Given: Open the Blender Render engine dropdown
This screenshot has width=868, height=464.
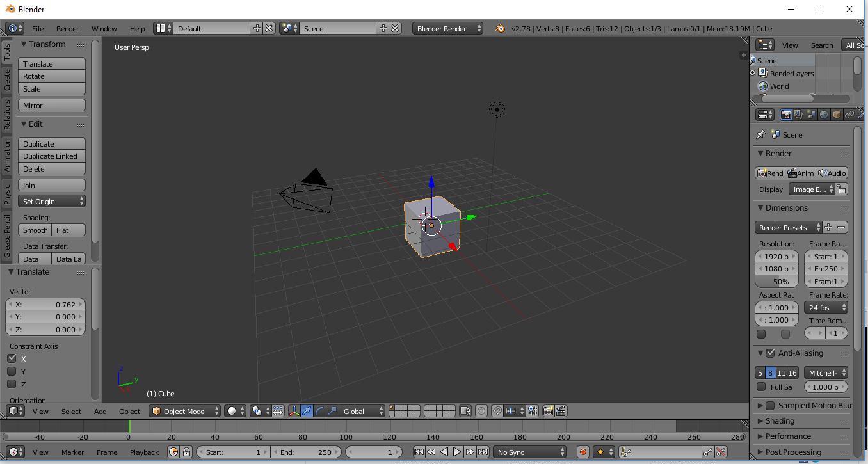Looking at the screenshot, I should 448,28.
